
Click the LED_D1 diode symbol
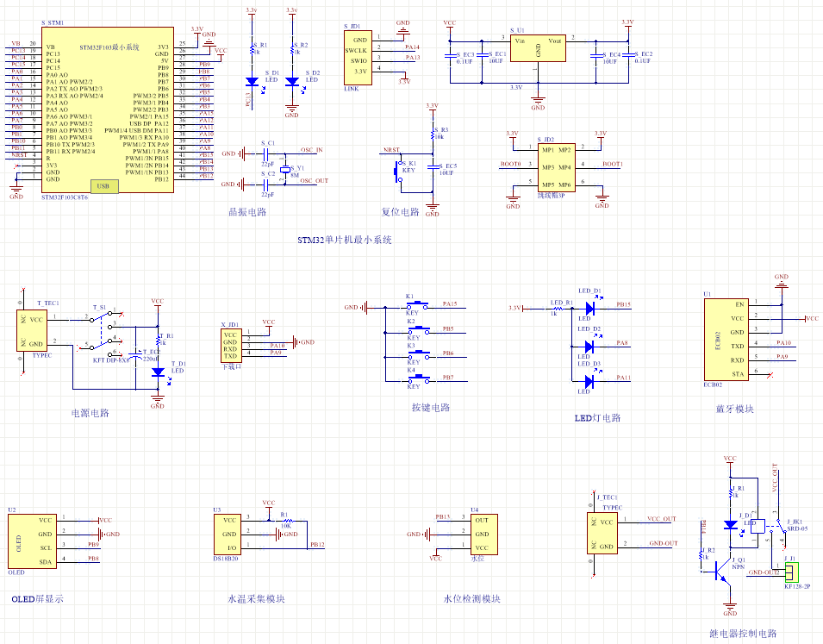click(x=589, y=309)
